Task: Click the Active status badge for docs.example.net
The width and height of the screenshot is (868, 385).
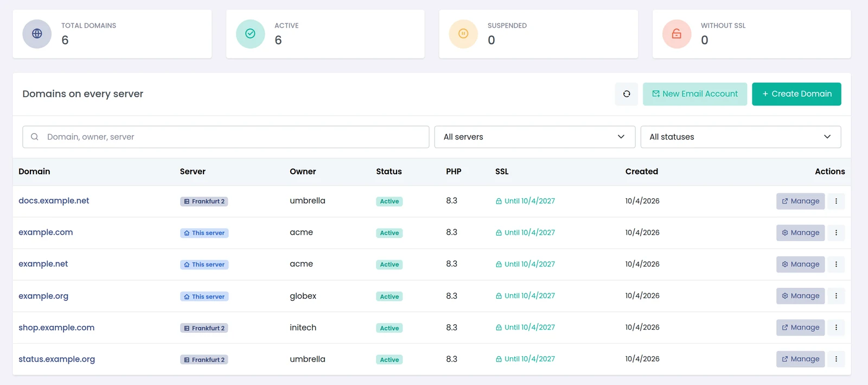Action: [390, 201]
